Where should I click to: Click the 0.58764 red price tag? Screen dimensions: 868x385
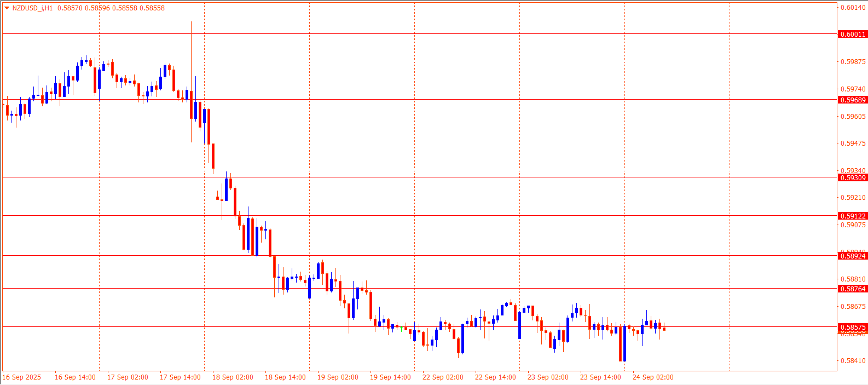[x=853, y=289]
